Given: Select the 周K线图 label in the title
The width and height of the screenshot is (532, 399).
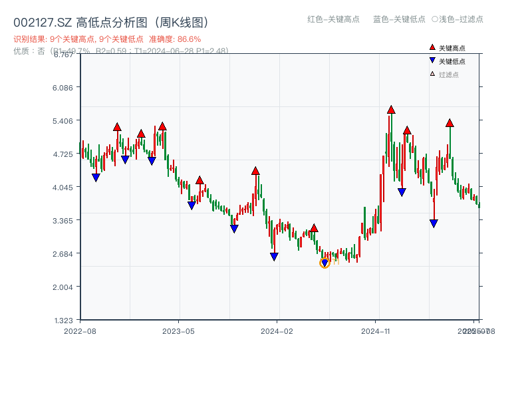Looking at the screenshot, I should (x=180, y=21).
